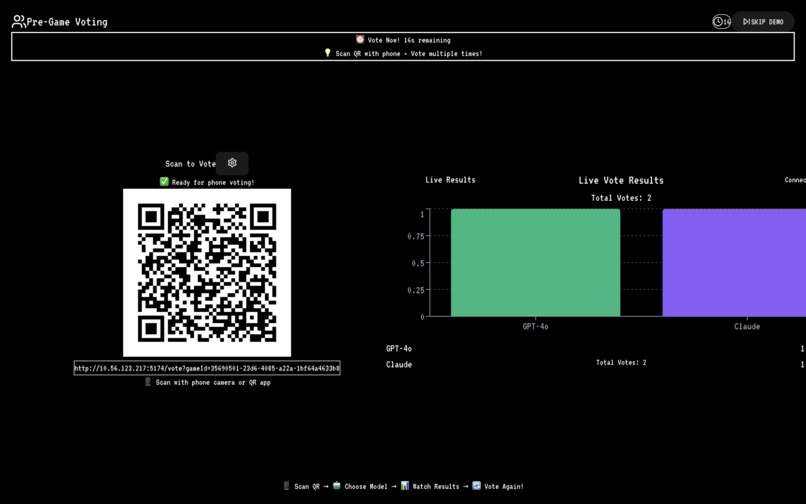Viewport: 806px width, 504px height.
Task: Click the "Choose Model" robot icon
Action: (x=337, y=485)
